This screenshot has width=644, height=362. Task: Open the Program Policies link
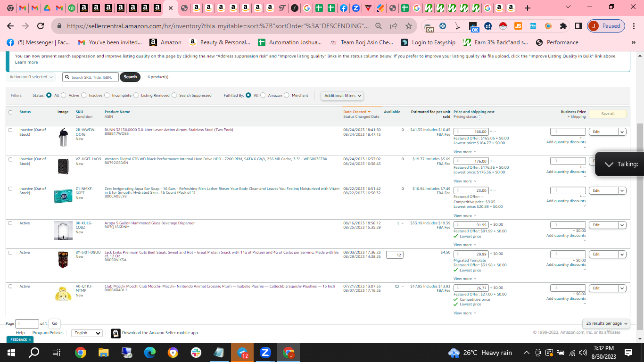[x=48, y=333]
